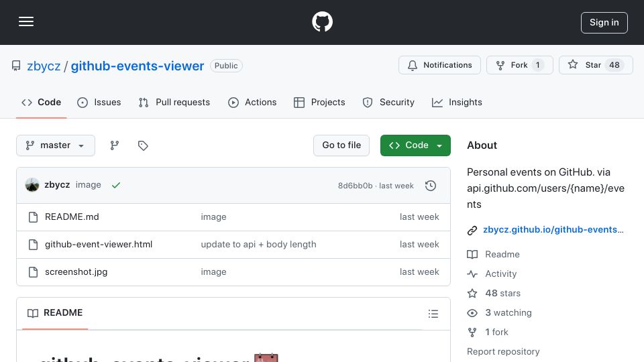Click the star count badge '48'

614,65
